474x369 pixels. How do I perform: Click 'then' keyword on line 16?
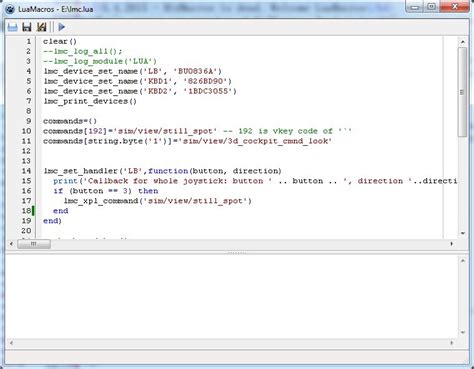(148, 191)
